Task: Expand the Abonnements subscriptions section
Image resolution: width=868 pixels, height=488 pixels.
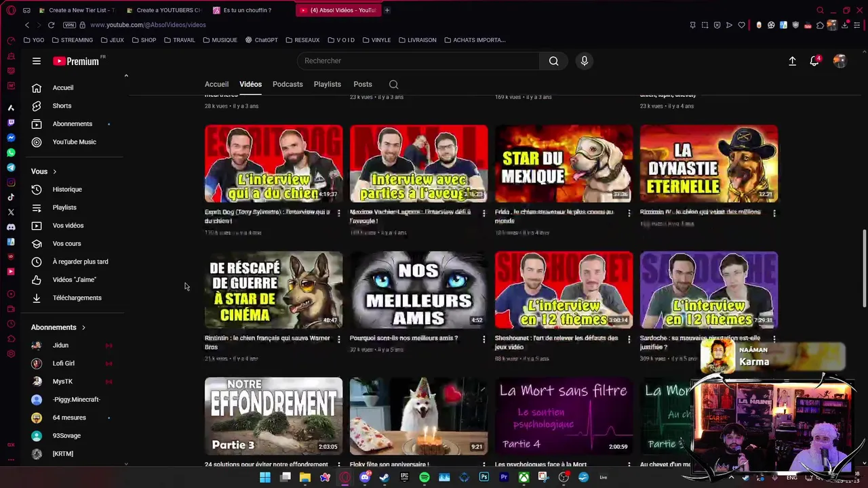Action: tap(59, 327)
